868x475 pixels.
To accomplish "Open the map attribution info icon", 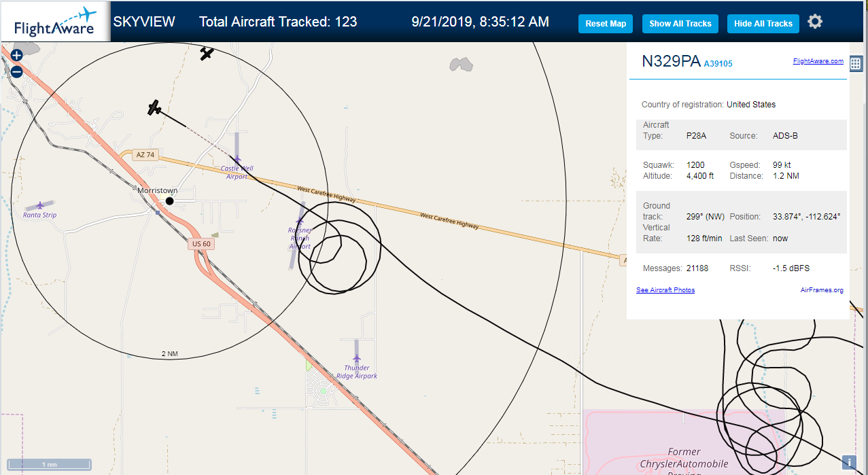I will pos(849,463).
